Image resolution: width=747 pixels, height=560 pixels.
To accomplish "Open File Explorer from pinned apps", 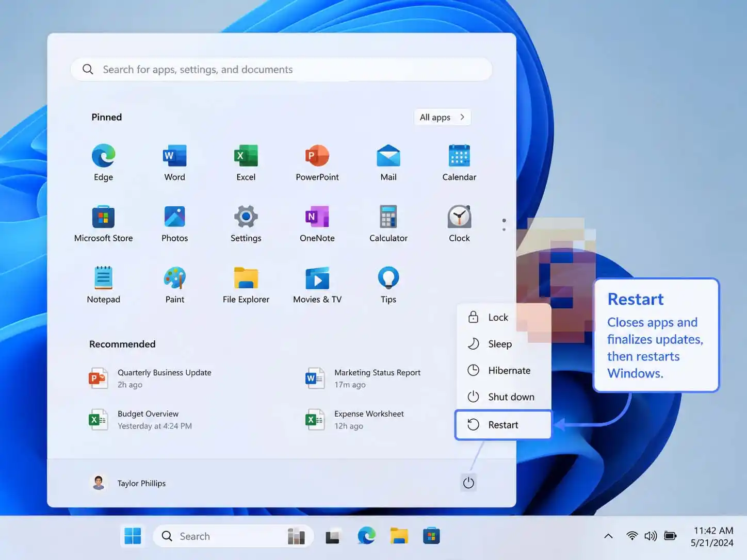I will 246,285.
